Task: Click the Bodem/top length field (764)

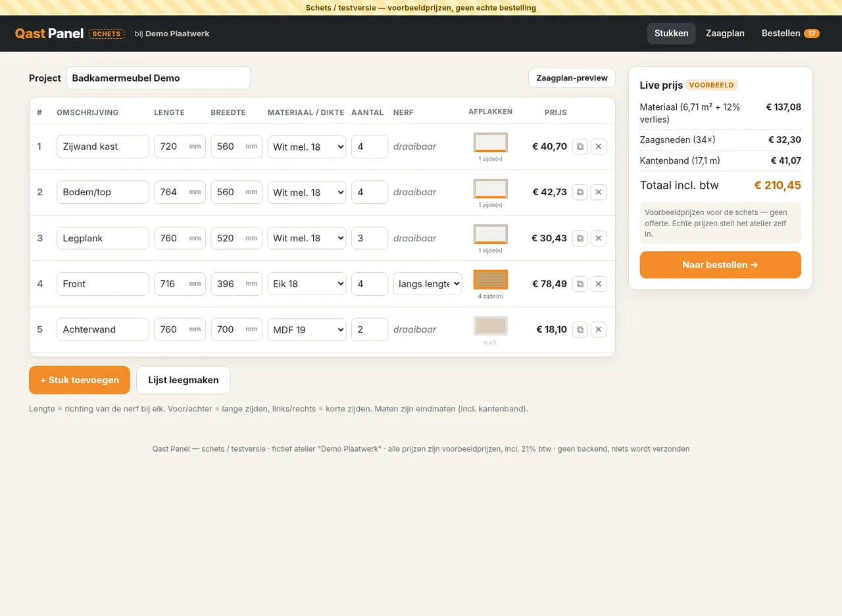Action: tap(180, 192)
